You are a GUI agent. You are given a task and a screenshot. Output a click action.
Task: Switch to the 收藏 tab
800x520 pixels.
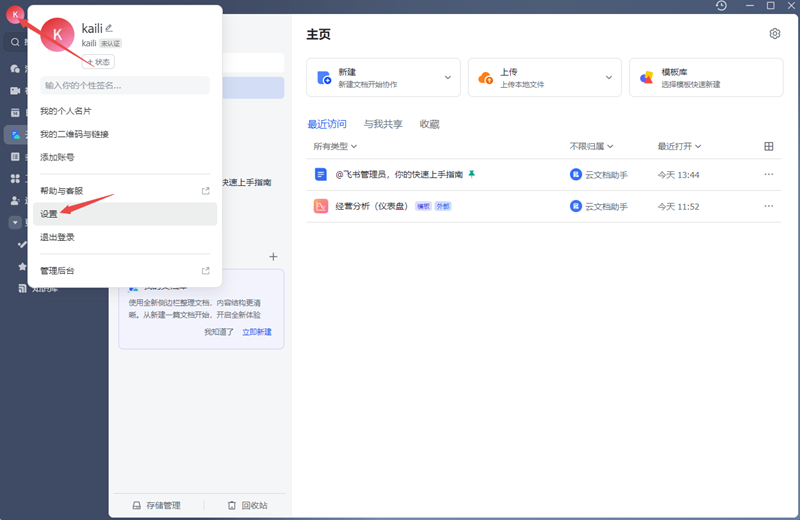tap(430, 124)
